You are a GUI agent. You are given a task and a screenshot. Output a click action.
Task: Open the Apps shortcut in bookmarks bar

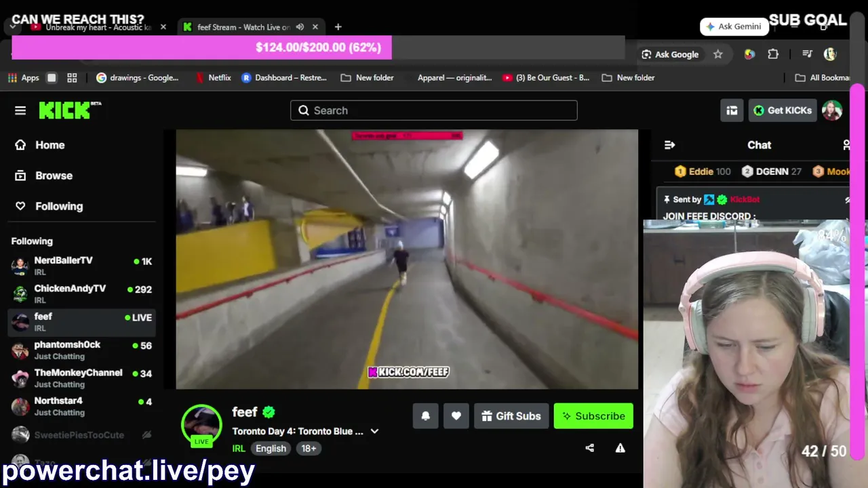pos(24,78)
